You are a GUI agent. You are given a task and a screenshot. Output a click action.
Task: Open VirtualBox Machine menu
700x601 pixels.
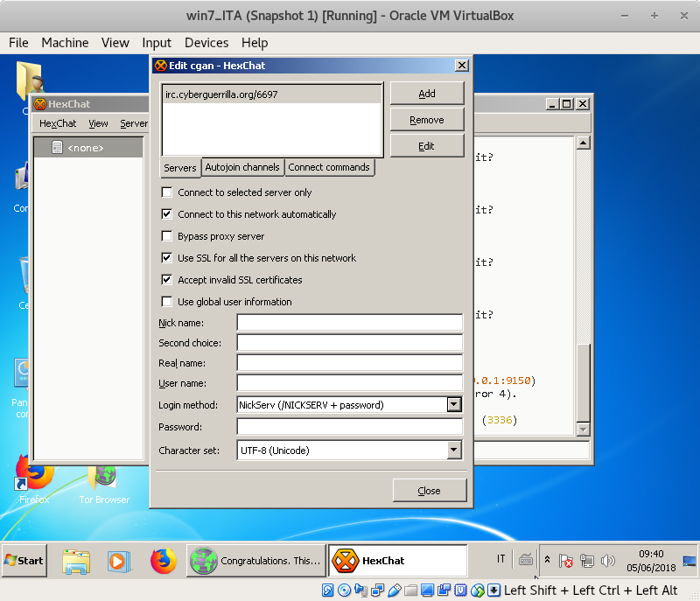(65, 43)
